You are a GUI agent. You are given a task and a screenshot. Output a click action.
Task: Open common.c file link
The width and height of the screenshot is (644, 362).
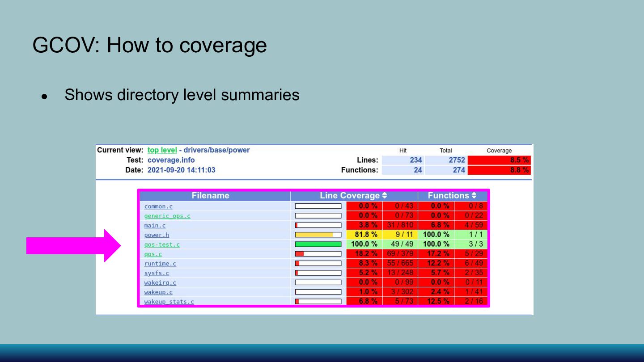pyautogui.click(x=158, y=206)
